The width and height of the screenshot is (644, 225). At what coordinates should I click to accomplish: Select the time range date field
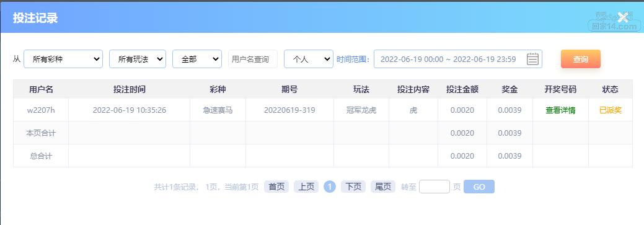(458, 59)
